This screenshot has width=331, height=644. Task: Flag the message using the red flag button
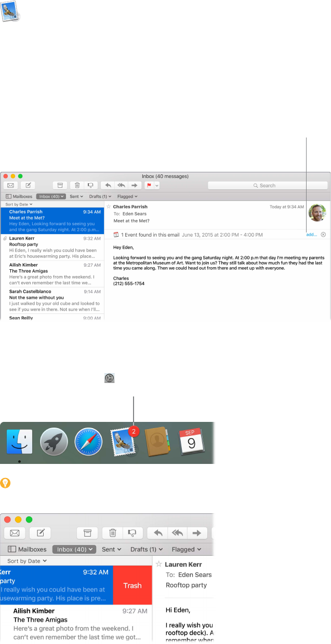pos(149,185)
